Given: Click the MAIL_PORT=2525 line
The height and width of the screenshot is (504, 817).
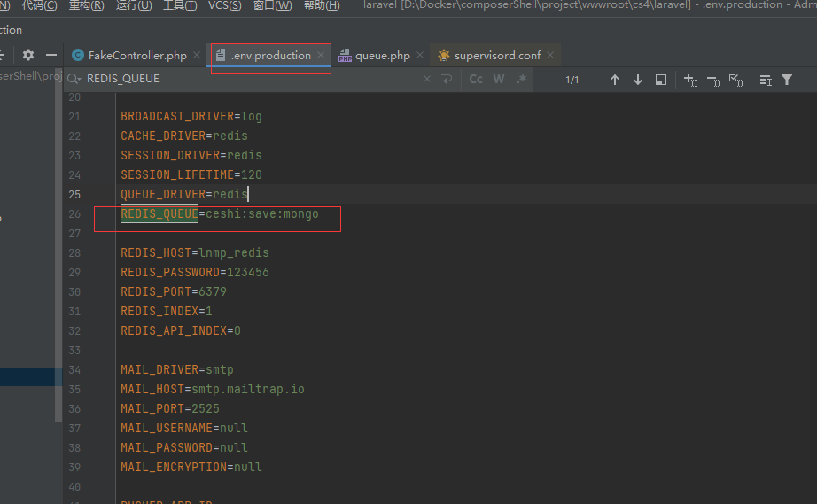Looking at the screenshot, I should [170, 408].
